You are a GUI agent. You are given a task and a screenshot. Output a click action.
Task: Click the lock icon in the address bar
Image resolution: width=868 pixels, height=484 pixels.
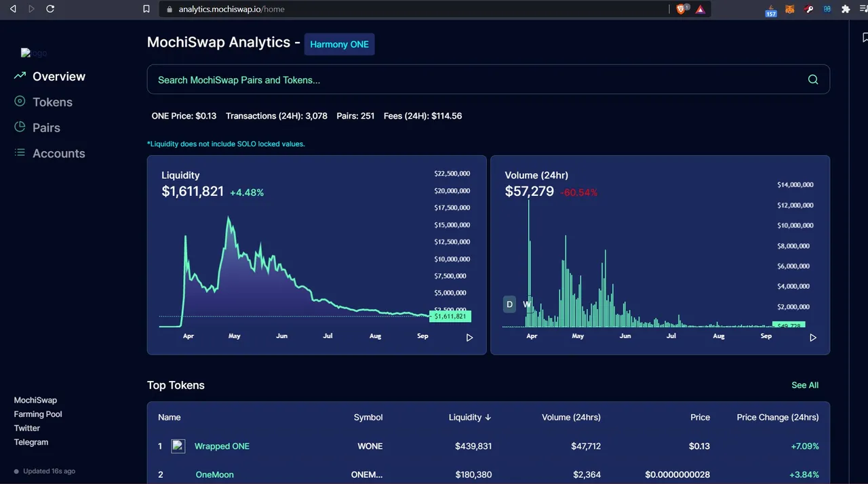[170, 9]
